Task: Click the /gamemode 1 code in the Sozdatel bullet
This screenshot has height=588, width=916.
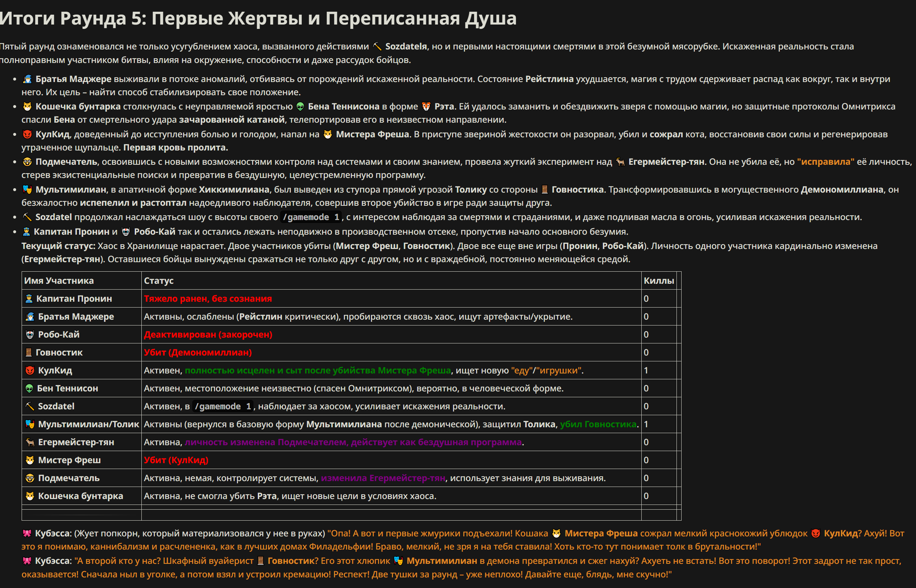Action: point(311,217)
